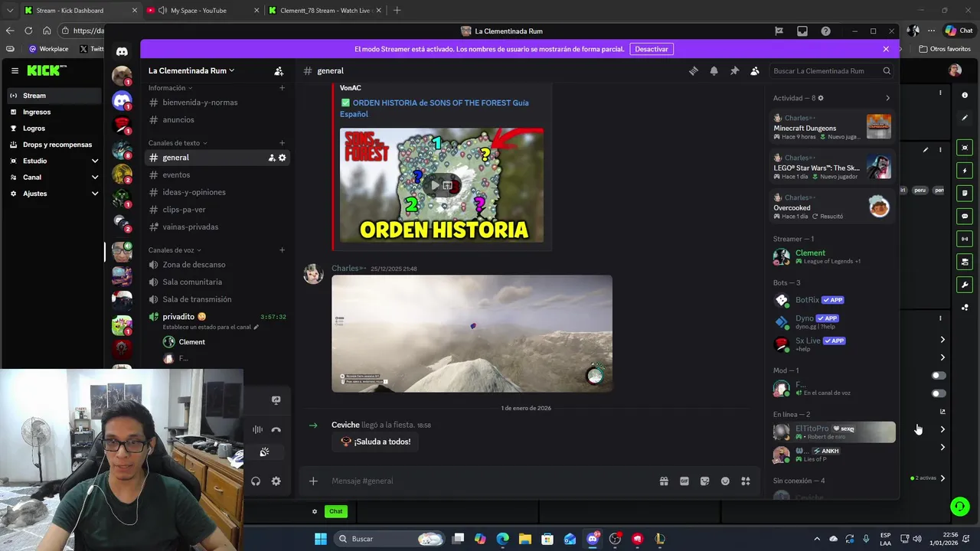
Task: Open ORDEN HISTORIA Sons of the Forest link
Action: [434, 108]
